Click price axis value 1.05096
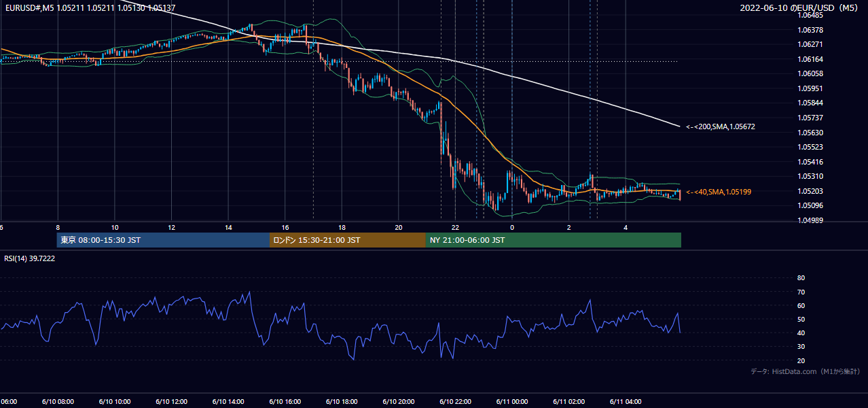The image size is (868, 408). click(x=810, y=205)
